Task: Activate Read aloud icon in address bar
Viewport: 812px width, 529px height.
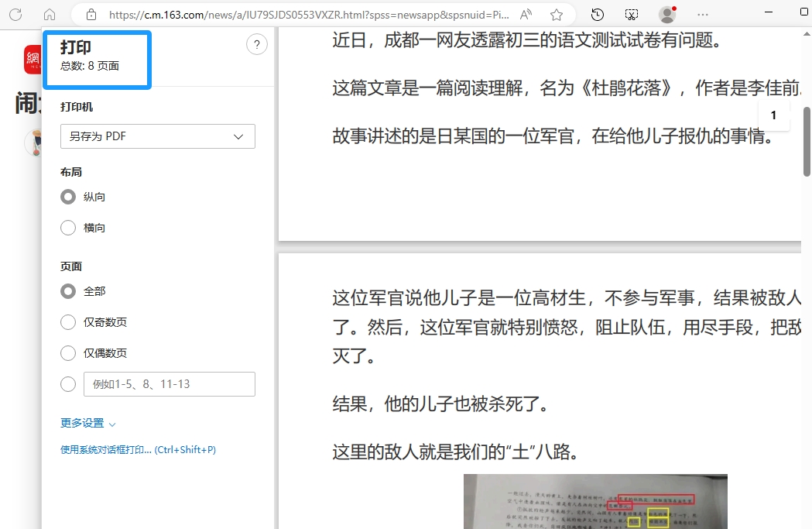Action: [x=526, y=15]
